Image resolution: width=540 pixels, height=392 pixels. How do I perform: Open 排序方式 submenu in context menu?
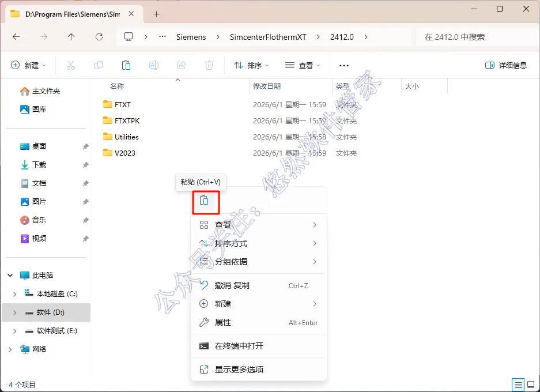click(x=258, y=243)
